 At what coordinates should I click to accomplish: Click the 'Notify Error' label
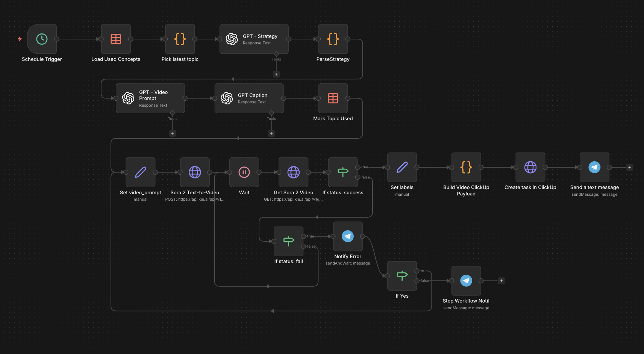348,256
